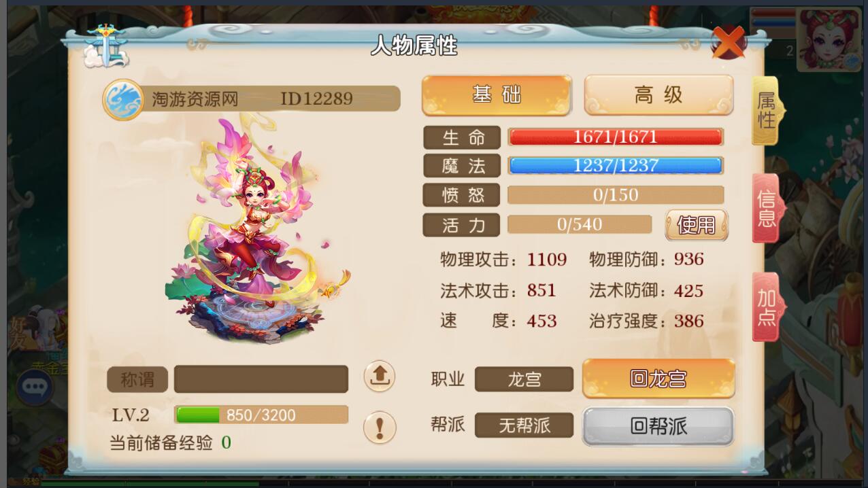868x488 pixels.
Task: Open the 加点 side tab
Action: [x=767, y=307]
